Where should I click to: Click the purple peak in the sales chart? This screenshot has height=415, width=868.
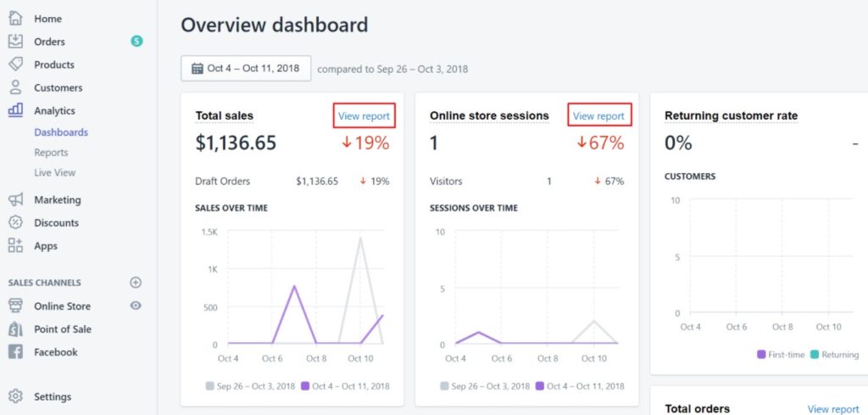pos(294,286)
